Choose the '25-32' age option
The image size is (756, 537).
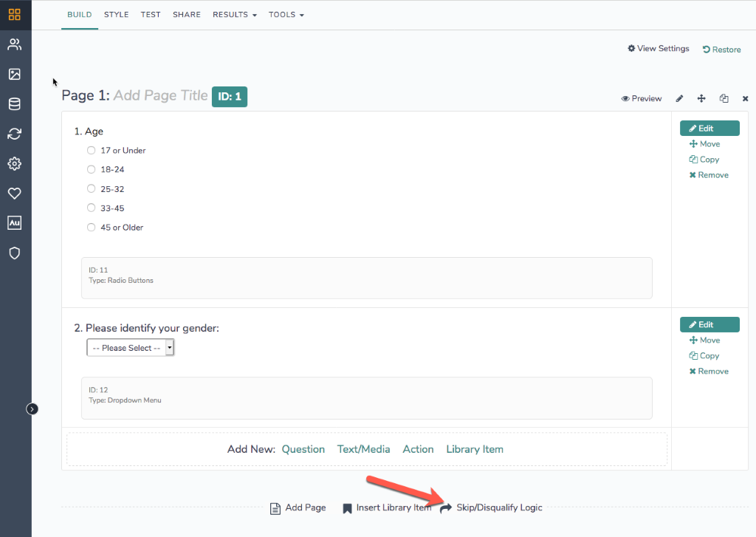pos(92,189)
